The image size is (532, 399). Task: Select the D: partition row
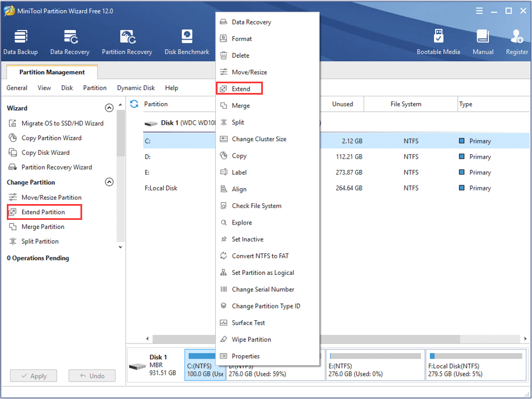336,156
